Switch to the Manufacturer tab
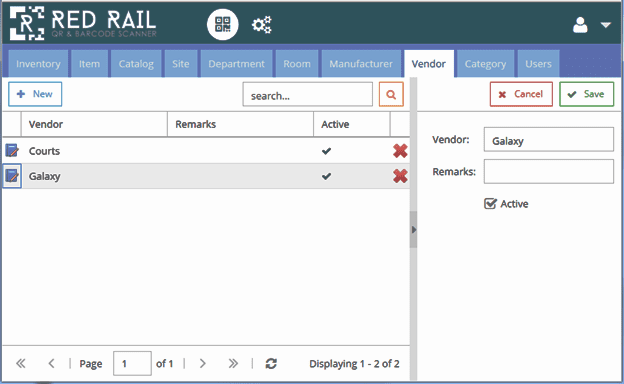This screenshot has height=384, width=624. 361,64
